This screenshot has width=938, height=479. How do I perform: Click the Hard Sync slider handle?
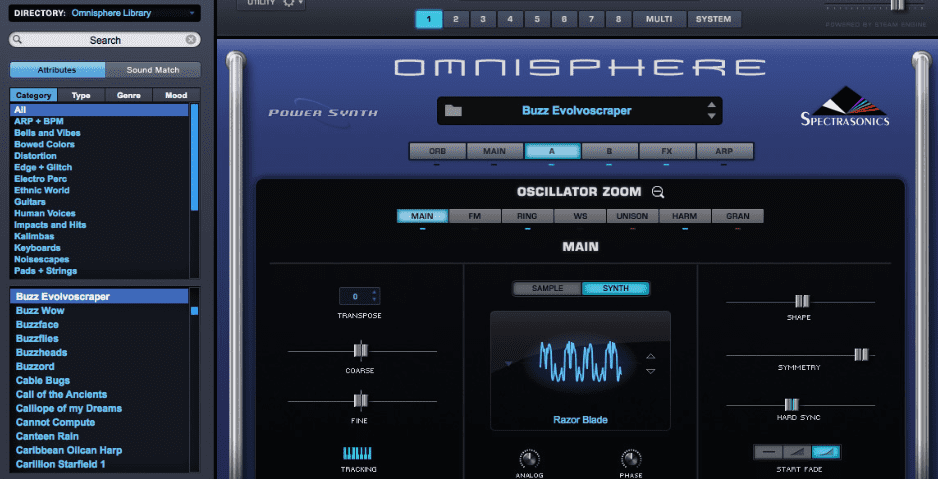pos(791,405)
